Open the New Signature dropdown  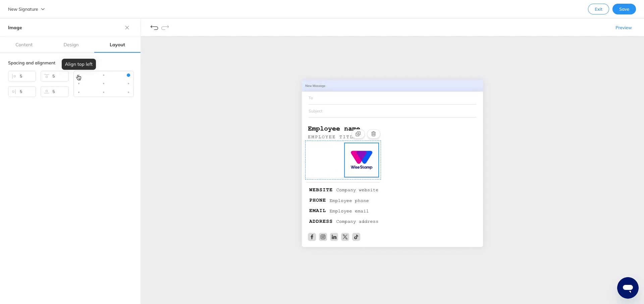click(26, 9)
